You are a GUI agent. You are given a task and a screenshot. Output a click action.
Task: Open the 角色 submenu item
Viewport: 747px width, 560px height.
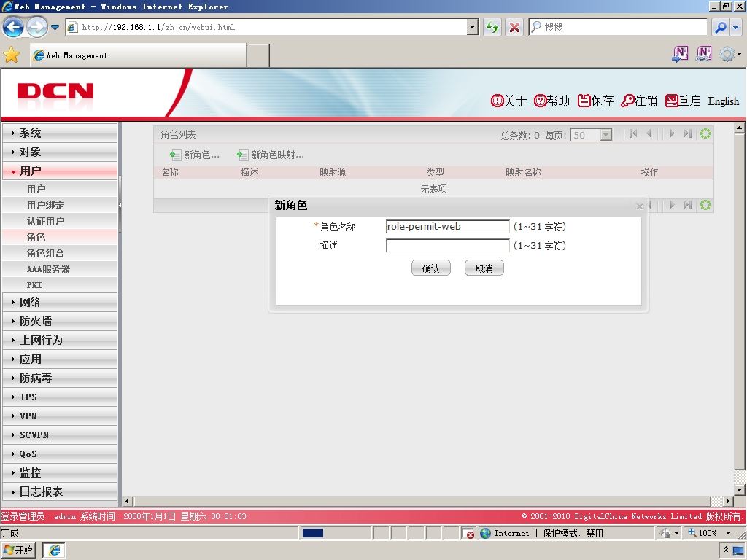(60, 237)
